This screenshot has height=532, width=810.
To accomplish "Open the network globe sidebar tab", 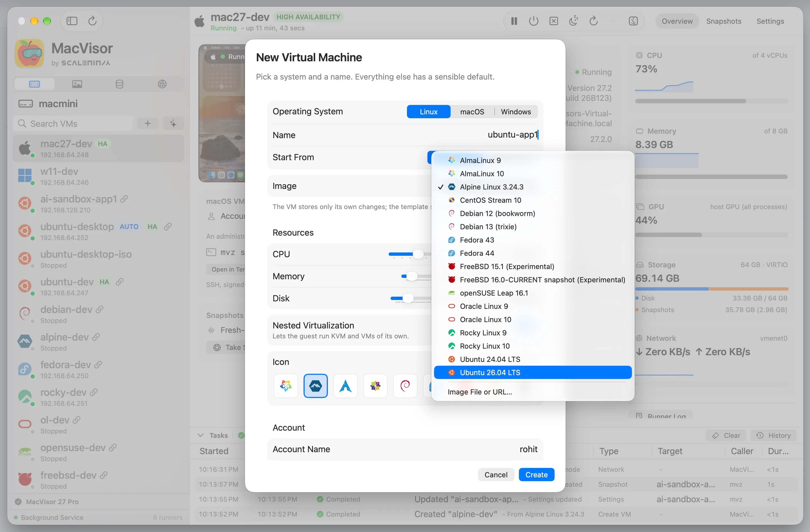I will (162, 84).
